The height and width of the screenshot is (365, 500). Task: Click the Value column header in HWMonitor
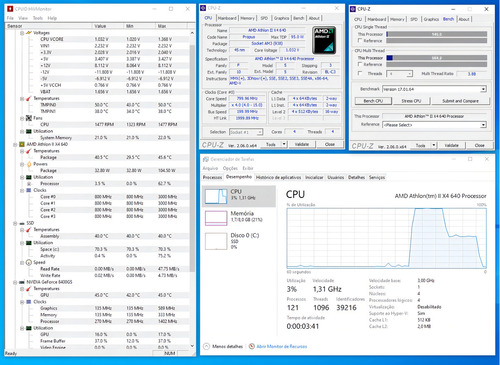[x=107, y=26]
